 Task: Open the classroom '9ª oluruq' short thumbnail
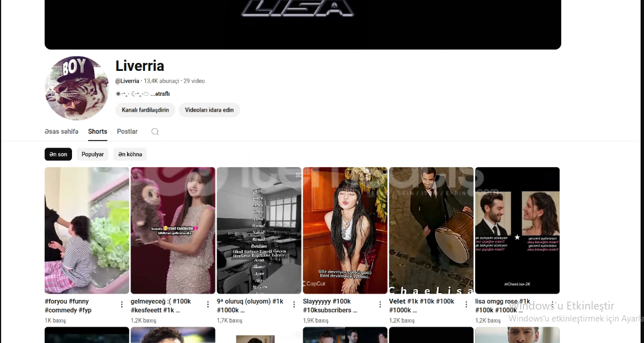[259, 230]
